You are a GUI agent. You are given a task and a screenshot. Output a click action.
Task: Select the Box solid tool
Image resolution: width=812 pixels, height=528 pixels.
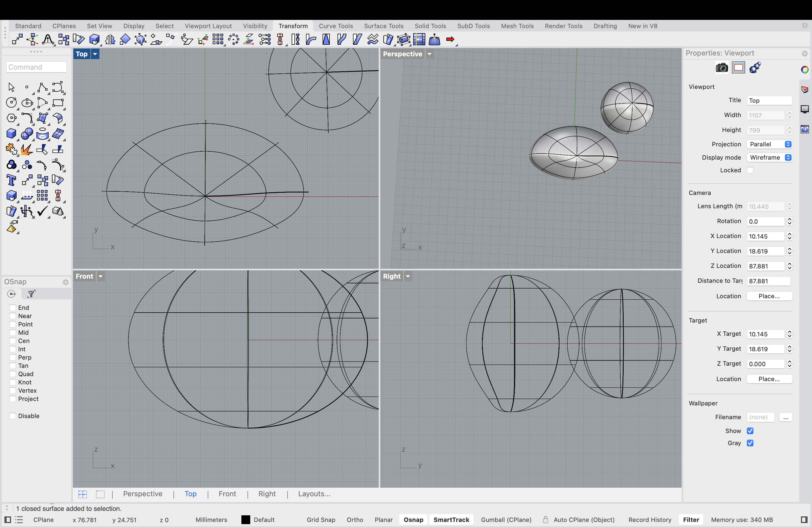[11, 133]
